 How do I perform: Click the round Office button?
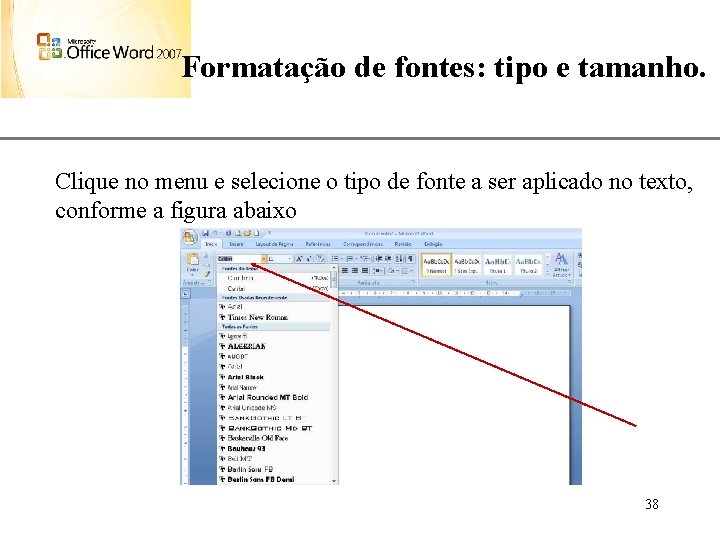190,237
